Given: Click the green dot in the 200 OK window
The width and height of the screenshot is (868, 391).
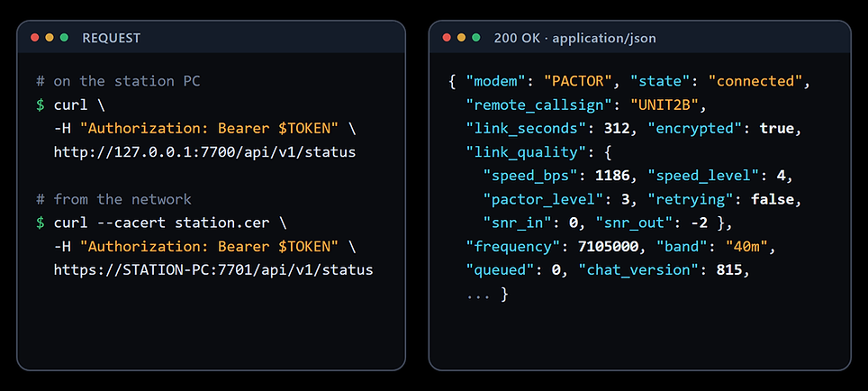Looking at the screenshot, I should pyautogui.click(x=476, y=38).
